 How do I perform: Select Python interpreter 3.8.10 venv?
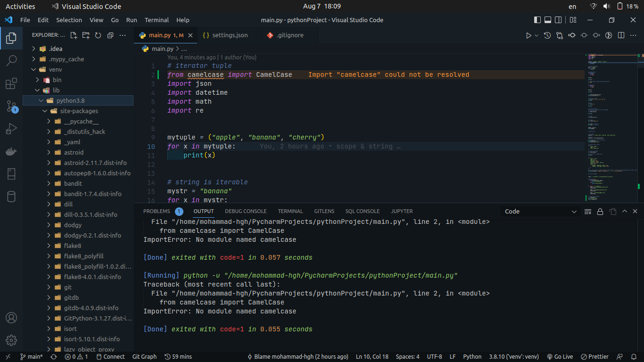point(514,357)
